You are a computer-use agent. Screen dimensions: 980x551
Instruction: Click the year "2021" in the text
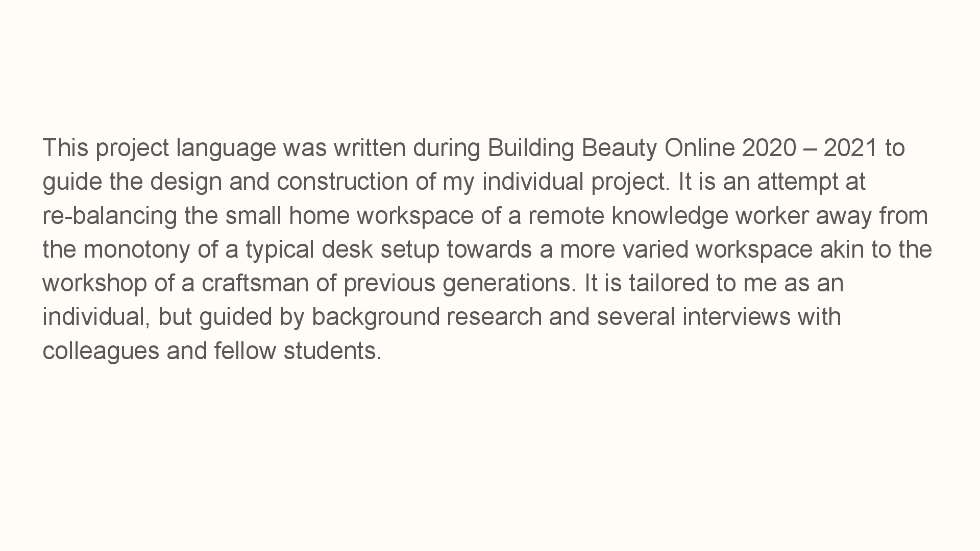[850, 148]
